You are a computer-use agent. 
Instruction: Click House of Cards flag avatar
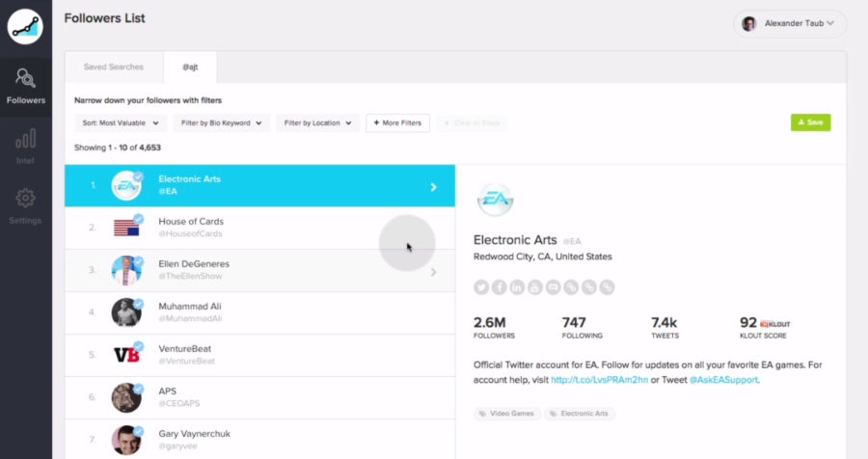point(126,228)
